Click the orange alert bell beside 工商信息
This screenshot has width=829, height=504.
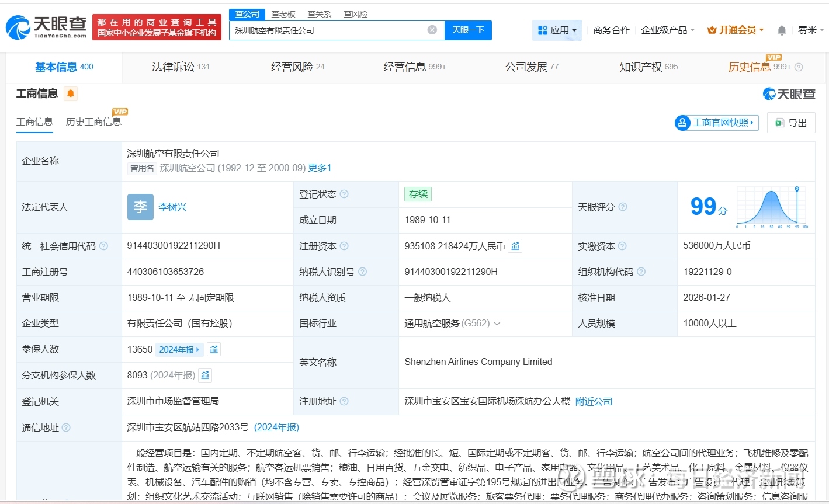pos(71,93)
